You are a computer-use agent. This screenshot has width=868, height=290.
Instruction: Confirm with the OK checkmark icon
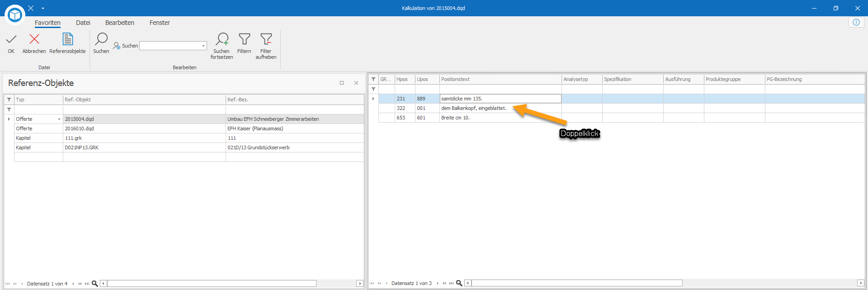point(11,40)
